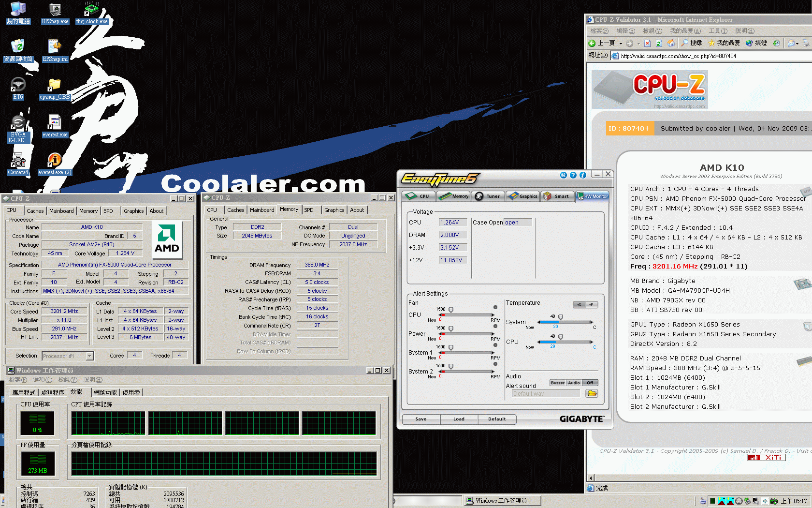Screen dimensions: 812x508
Task: Toggle the System 2 fan alert indicator
Action: 495,364
